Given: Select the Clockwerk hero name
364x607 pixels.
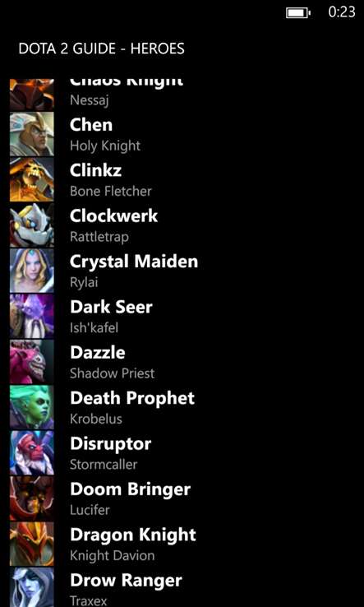Looking at the screenshot, I should pyautogui.click(x=113, y=216).
